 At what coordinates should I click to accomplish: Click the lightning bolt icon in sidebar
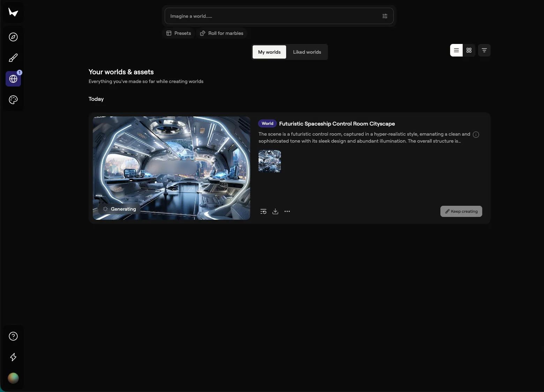click(x=13, y=357)
